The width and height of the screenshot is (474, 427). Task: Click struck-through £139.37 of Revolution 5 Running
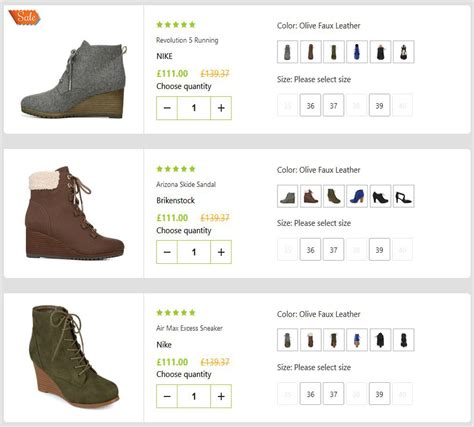tap(215, 74)
